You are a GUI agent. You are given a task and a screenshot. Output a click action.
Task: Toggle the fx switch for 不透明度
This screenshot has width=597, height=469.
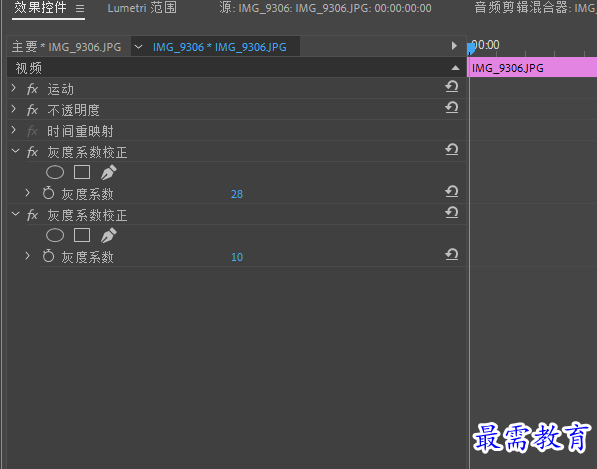tap(32, 110)
